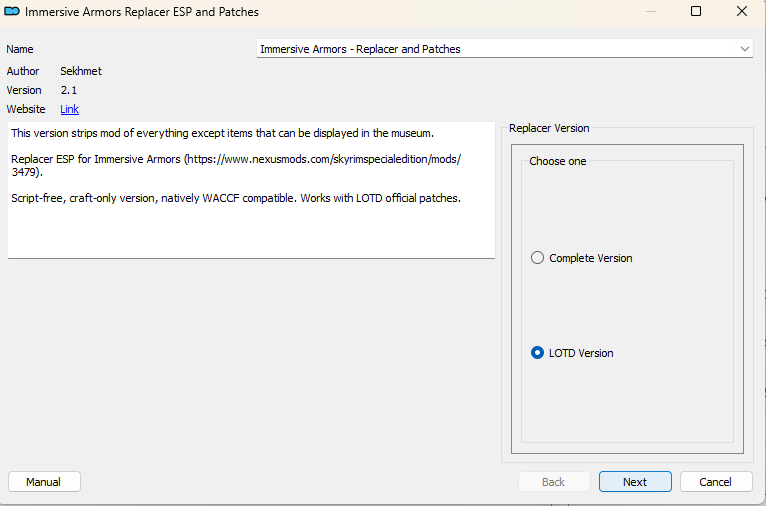
Task: Click the Cancel button
Action: point(716,482)
